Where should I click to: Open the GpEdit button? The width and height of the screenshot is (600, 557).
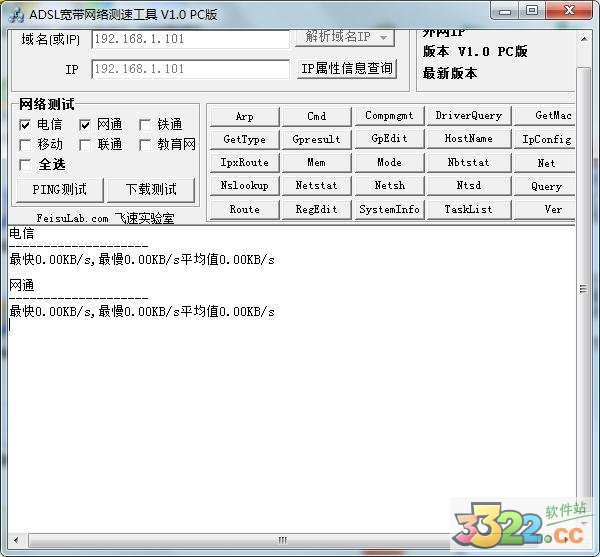pyautogui.click(x=389, y=139)
